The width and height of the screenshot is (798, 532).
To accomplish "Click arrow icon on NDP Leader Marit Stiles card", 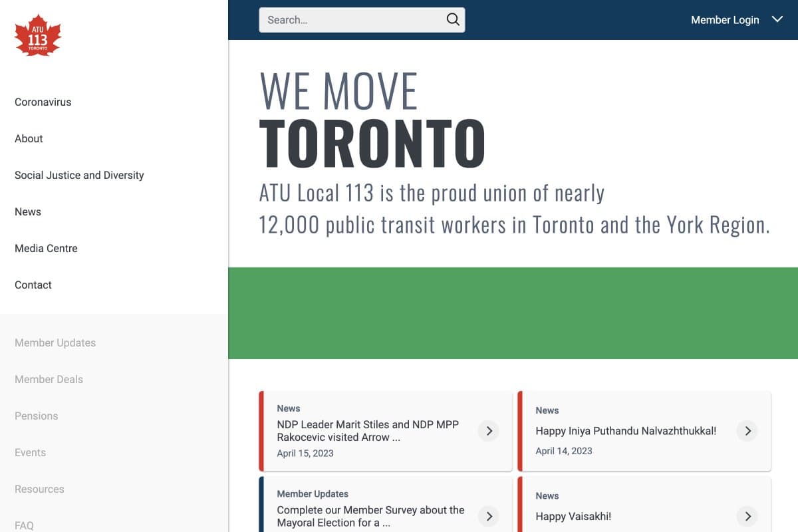I will (489, 431).
